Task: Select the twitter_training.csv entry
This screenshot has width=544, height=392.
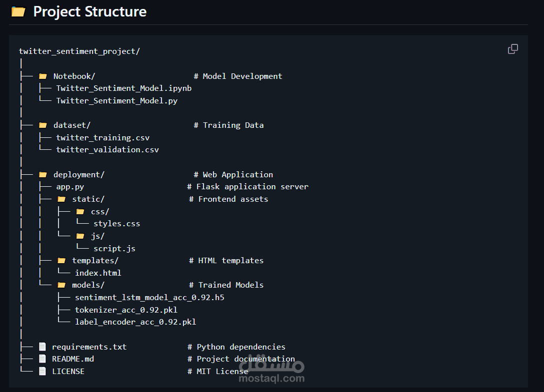Action: coord(102,138)
